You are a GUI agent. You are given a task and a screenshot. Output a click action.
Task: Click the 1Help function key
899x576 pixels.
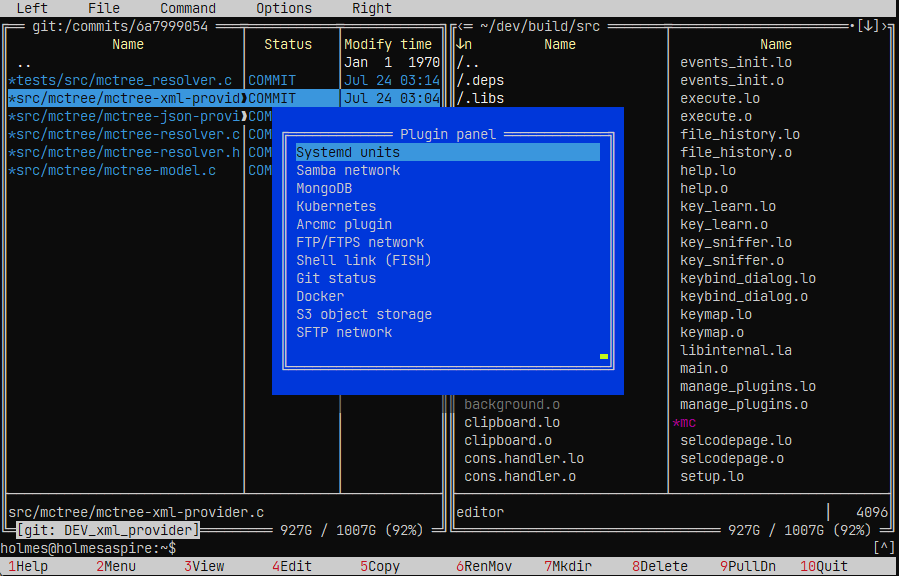[x=28, y=567]
